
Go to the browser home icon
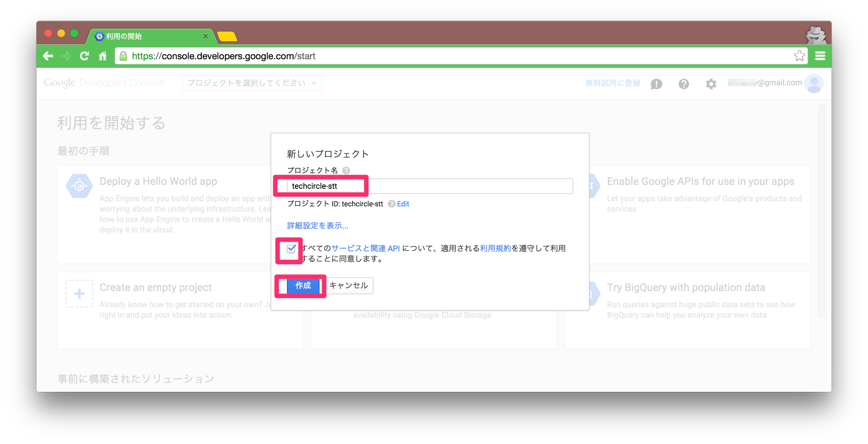click(x=103, y=56)
